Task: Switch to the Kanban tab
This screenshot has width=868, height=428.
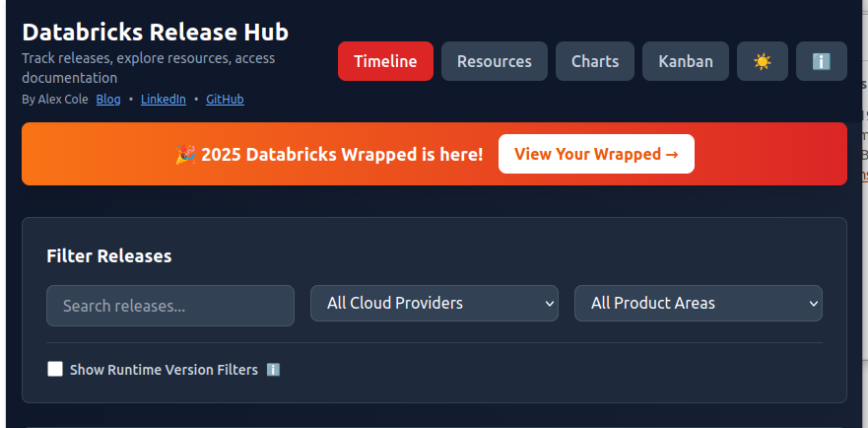Action: (x=686, y=61)
